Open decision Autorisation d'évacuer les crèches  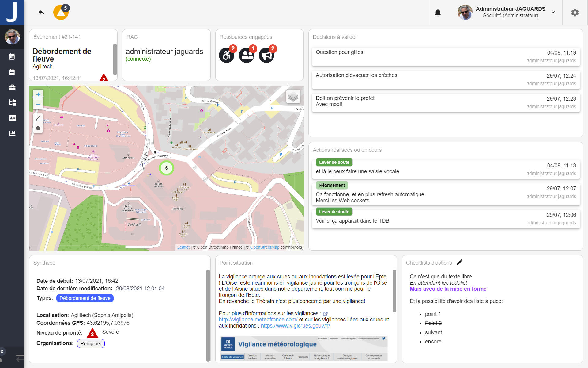click(x=446, y=79)
